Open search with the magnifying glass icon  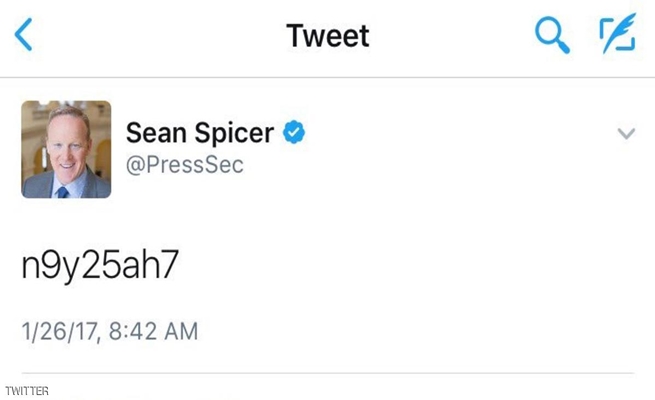point(551,36)
